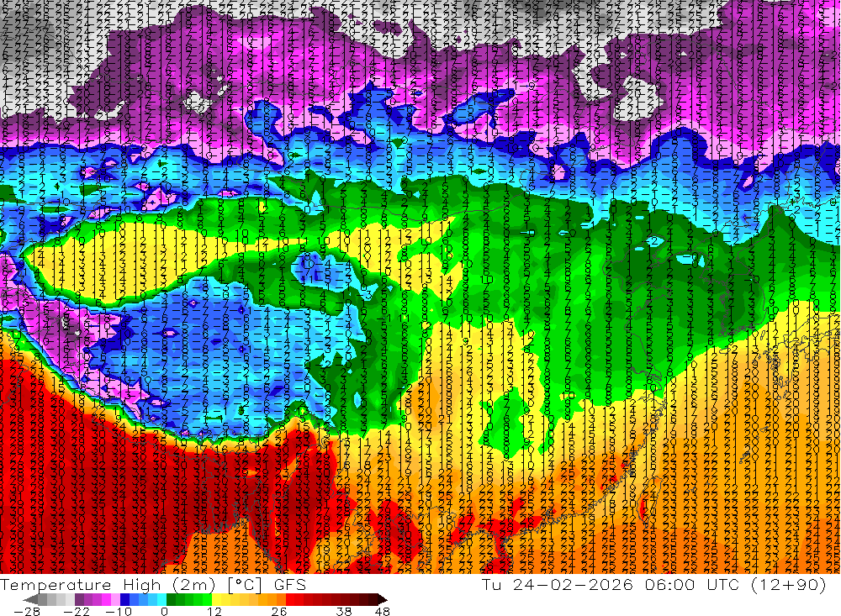
Task: Click the '48' legend value
Action: coord(382,612)
